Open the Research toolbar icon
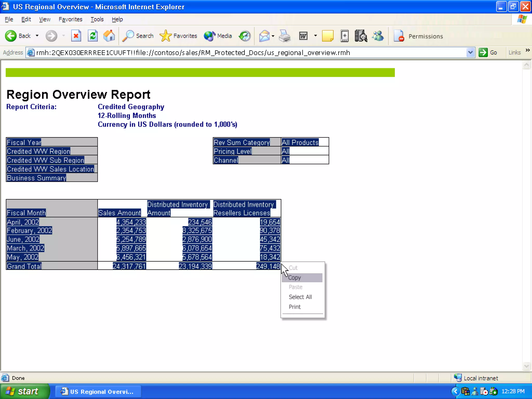Viewport: 532px width, 399px height. pos(361,36)
